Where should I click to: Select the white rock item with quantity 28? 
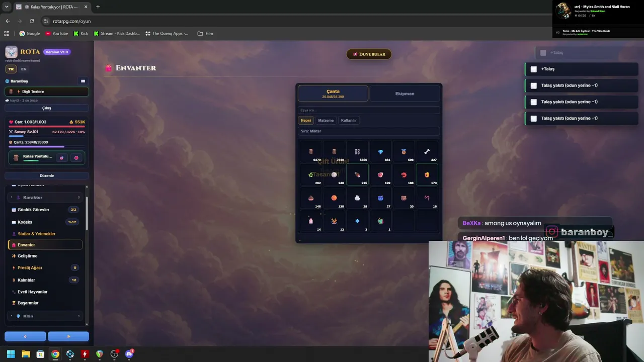[357, 198]
